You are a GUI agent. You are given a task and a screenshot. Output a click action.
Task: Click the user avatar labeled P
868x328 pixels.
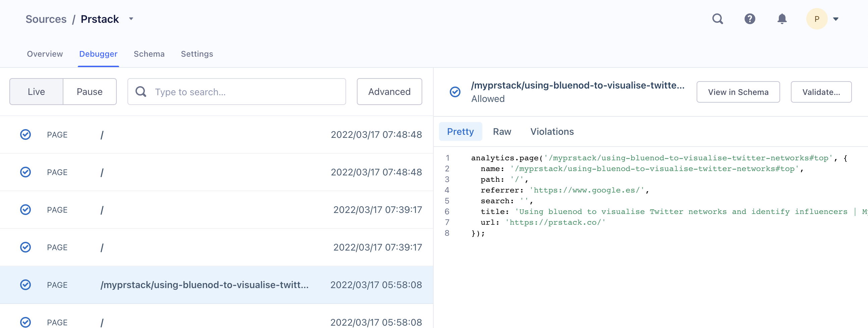[817, 19]
